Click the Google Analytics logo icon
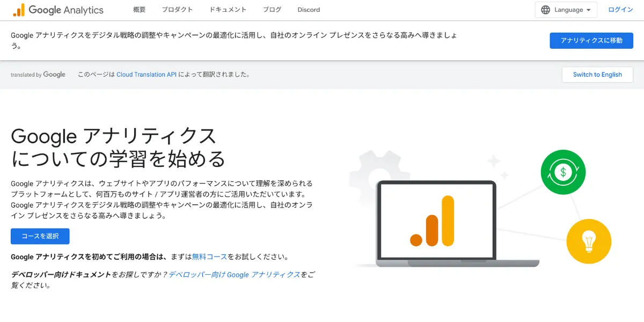644x322 pixels. point(19,10)
